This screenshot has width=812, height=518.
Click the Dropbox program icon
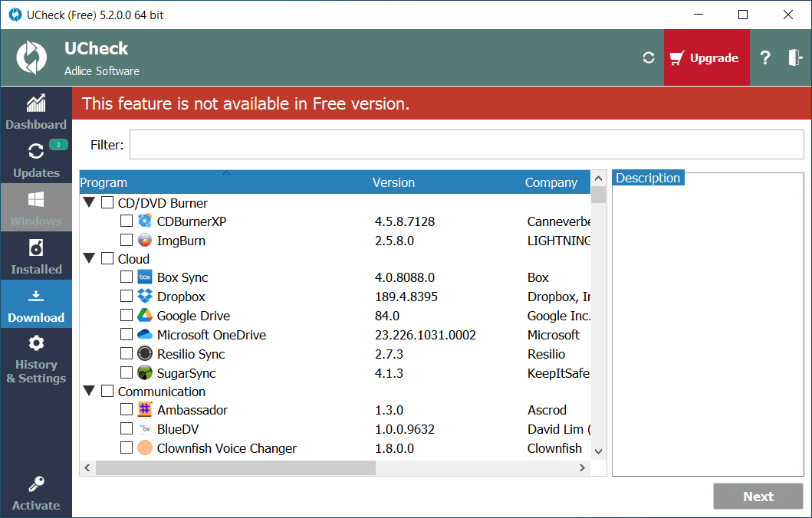pyautogui.click(x=145, y=297)
